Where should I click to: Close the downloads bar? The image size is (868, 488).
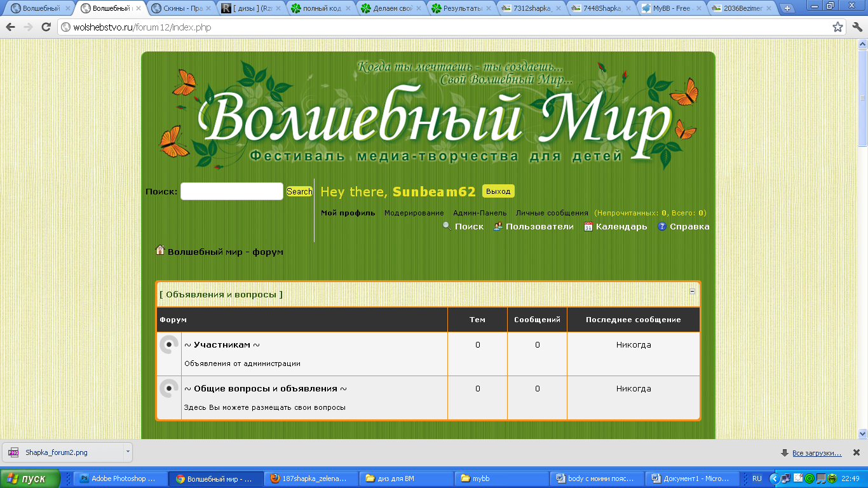(857, 452)
